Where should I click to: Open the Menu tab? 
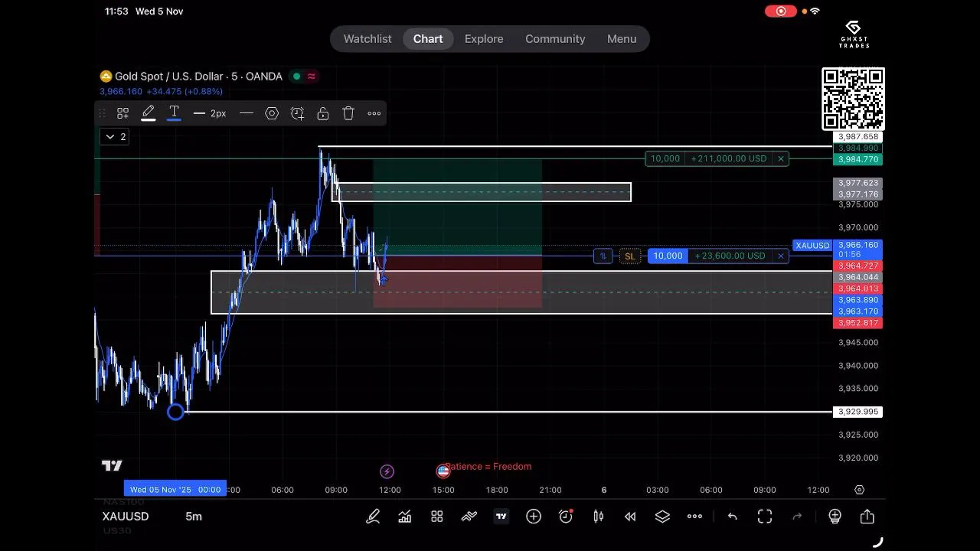(x=622, y=39)
